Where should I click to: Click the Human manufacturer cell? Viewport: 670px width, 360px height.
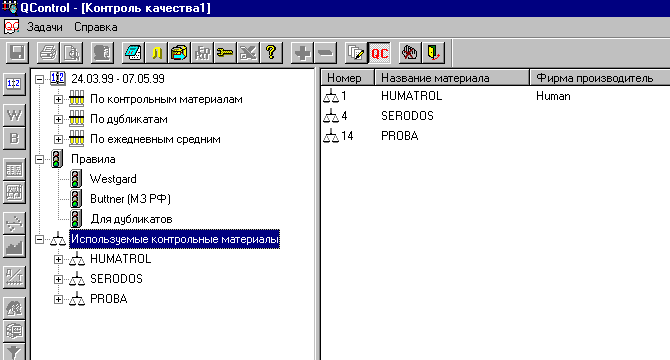553,96
